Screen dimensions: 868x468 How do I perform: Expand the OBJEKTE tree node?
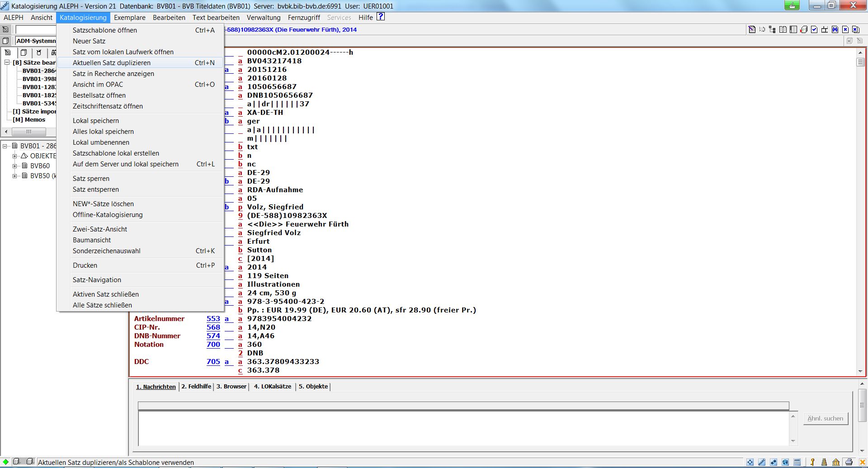coord(14,156)
